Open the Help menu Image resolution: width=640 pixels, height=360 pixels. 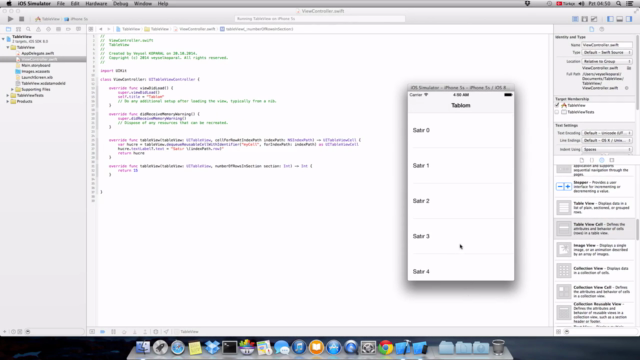click(x=163, y=4)
